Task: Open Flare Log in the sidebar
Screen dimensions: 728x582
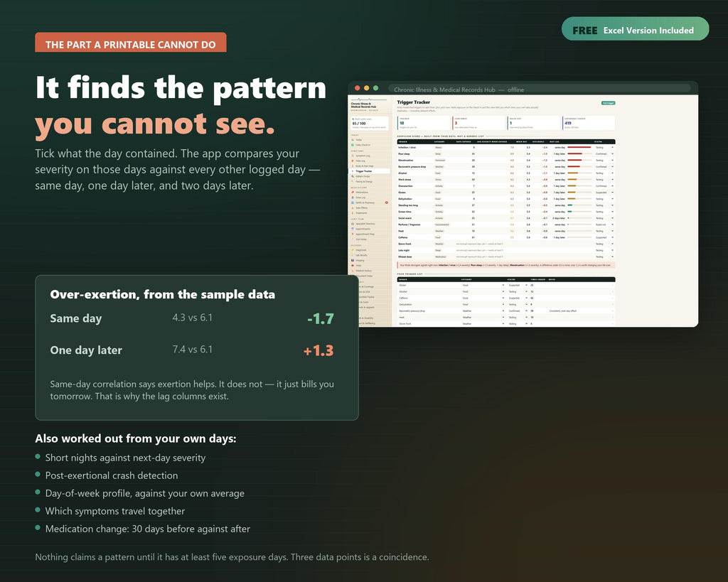Action: pyautogui.click(x=360, y=161)
